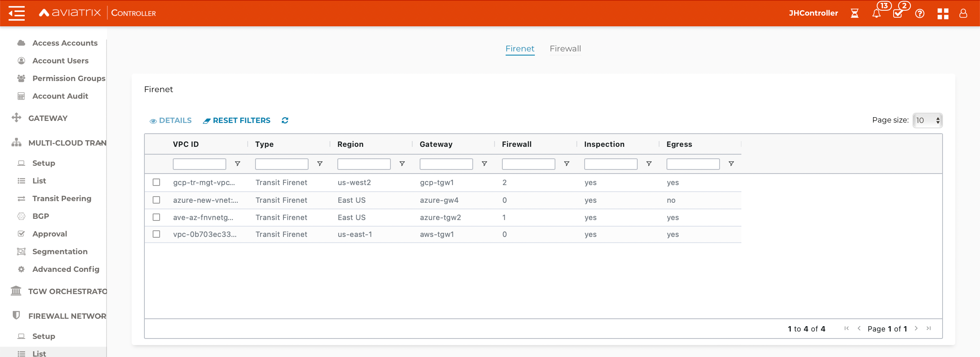Switch to the Firewall tab
This screenshot has height=357, width=980.
[x=565, y=49]
